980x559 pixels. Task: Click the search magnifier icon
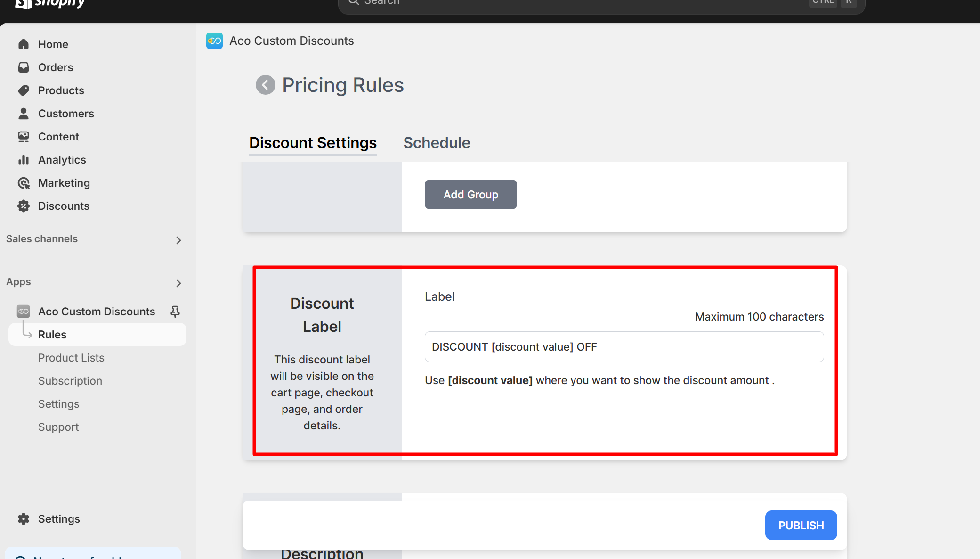click(x=354, y=2)
